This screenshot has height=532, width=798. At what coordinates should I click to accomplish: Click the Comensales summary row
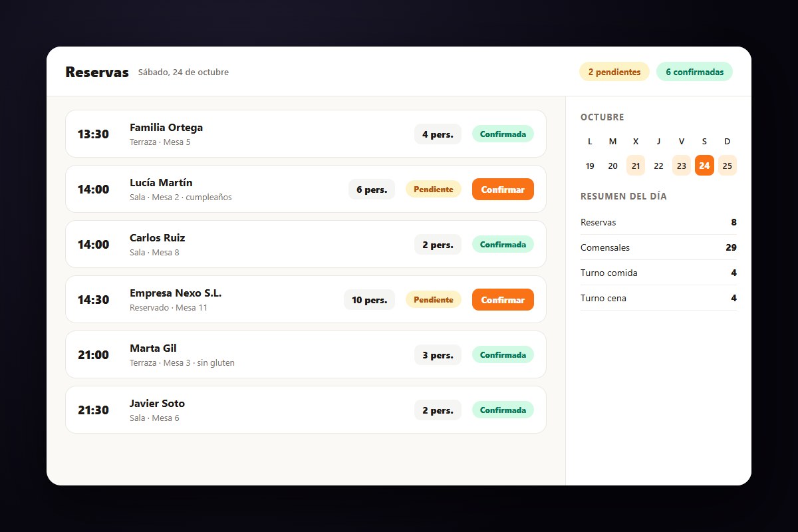click(x=658, y=247)
